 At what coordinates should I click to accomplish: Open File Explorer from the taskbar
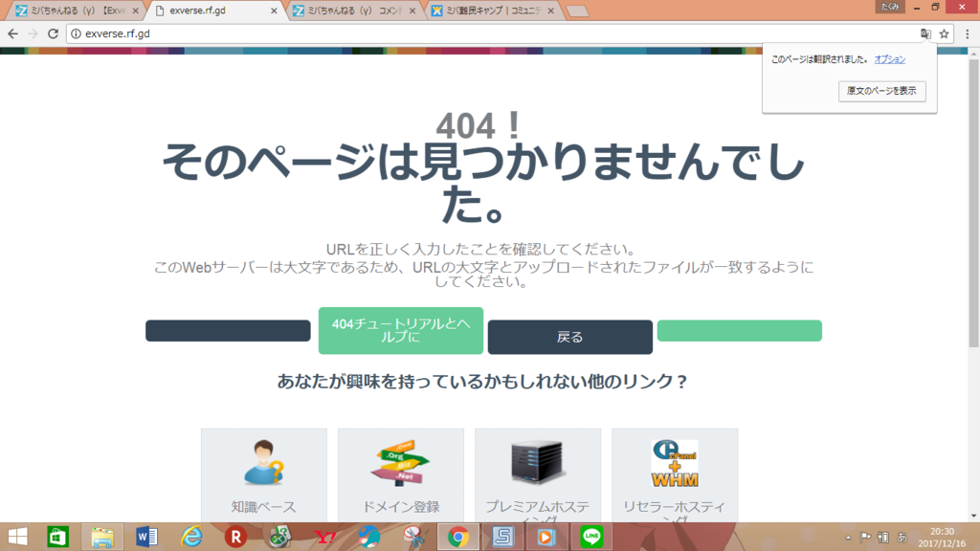101,537
